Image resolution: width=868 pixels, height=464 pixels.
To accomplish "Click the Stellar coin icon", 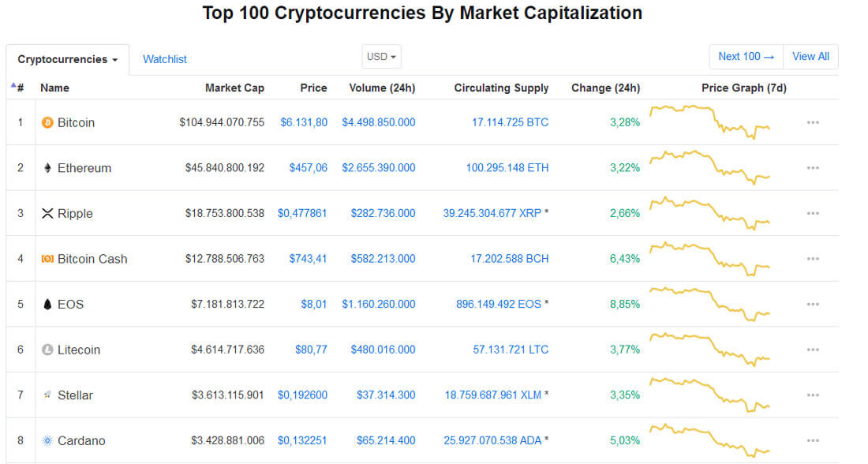I will point(48,395).
